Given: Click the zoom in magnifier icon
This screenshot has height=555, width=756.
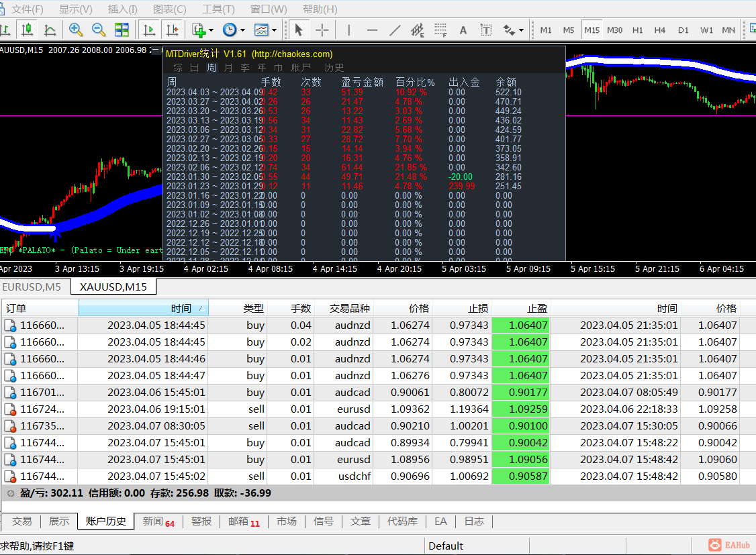Looking at the screenshot, I should click(x=76, y=30).
